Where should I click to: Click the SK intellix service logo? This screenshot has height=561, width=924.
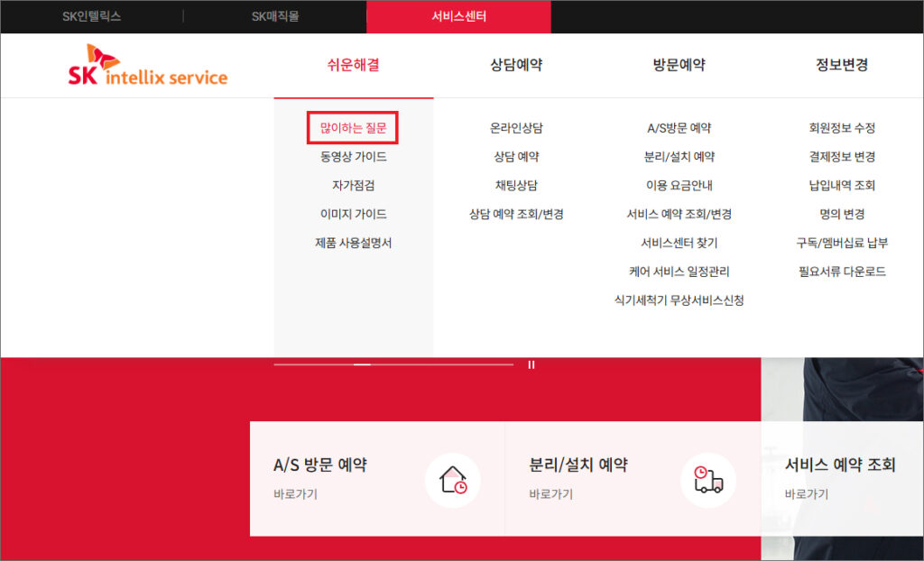(x=148, y=67)
